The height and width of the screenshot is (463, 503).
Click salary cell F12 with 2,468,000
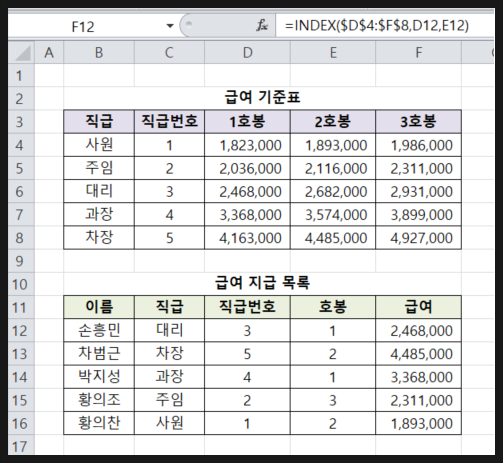click(x=418, y=331)
